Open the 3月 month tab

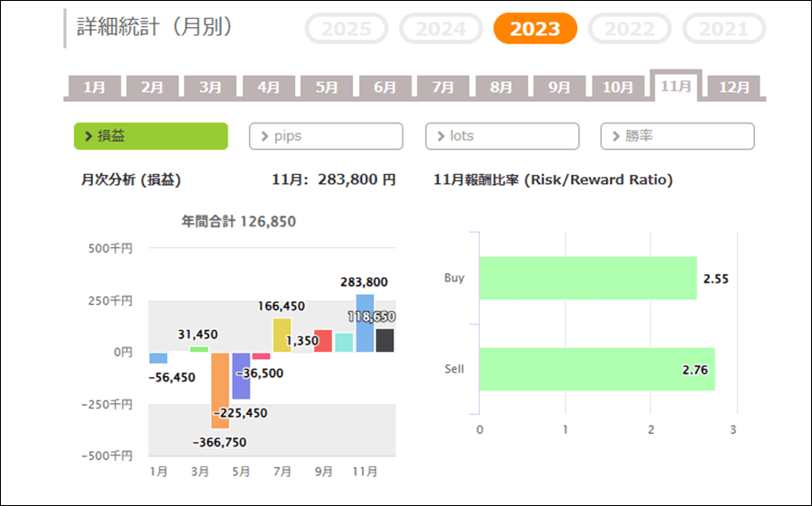point(210,87)
